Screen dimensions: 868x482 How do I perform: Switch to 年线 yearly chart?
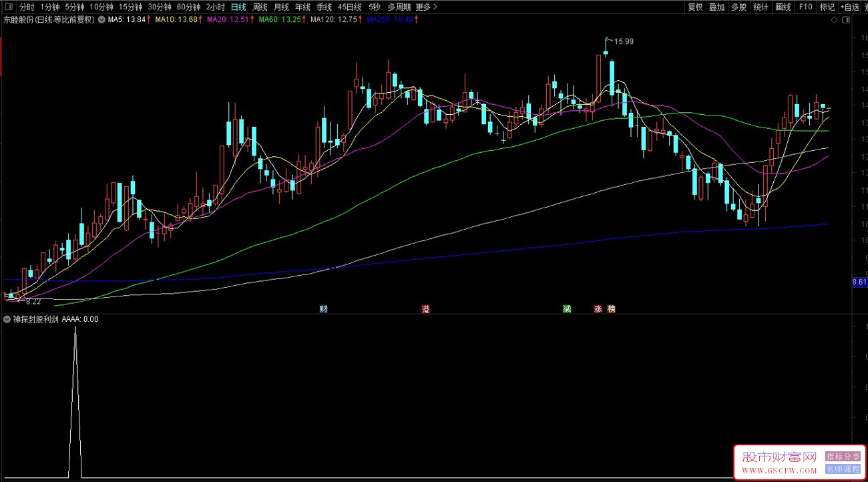tap(302, 7)
